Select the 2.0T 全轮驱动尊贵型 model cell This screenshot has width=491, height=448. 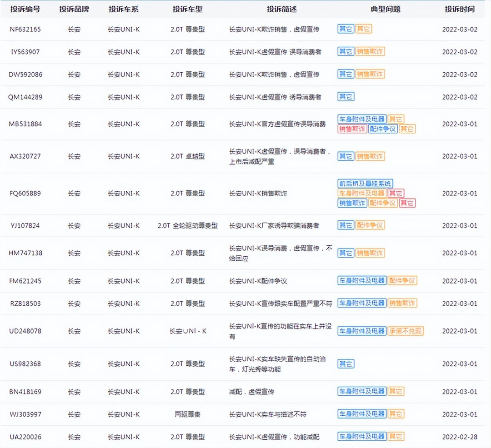click(188, 225)
